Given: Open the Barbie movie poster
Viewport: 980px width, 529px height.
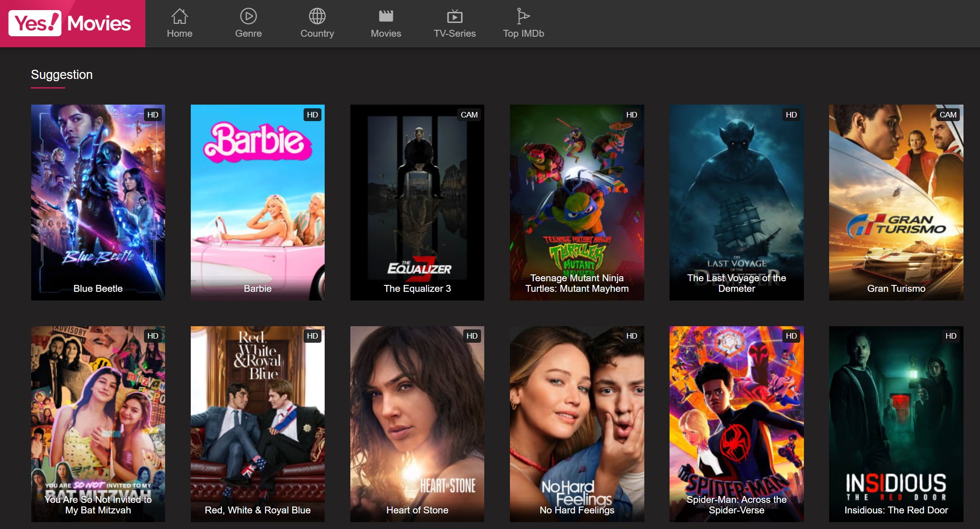Looking at the screenshot, I should (258, 202).
